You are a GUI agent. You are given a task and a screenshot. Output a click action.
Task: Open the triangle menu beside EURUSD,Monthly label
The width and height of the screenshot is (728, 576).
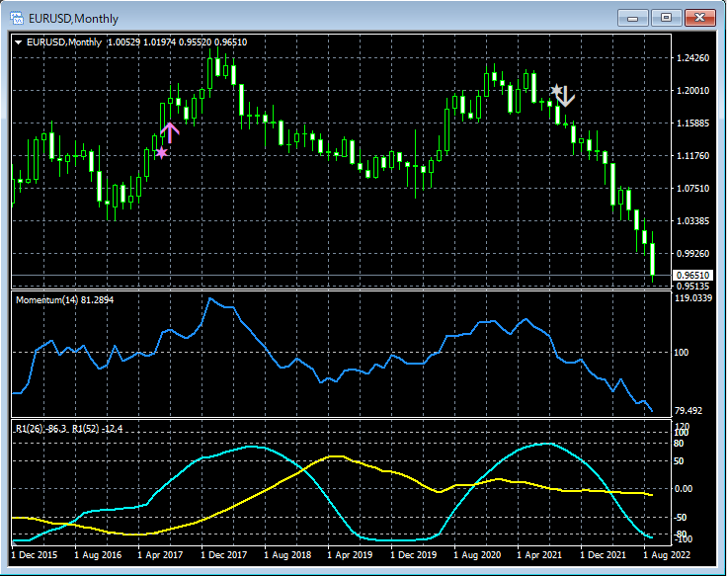(18, 41)
